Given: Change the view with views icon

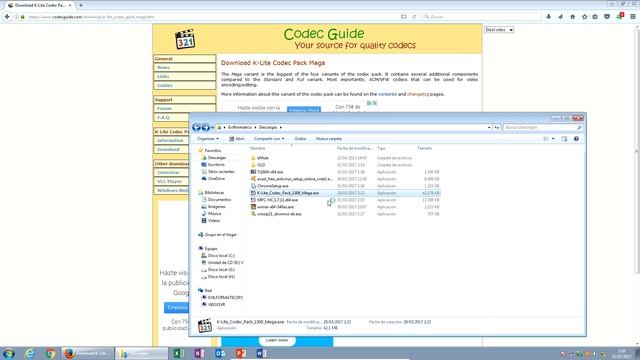Looking at the screenshot, I should (546, 139).
